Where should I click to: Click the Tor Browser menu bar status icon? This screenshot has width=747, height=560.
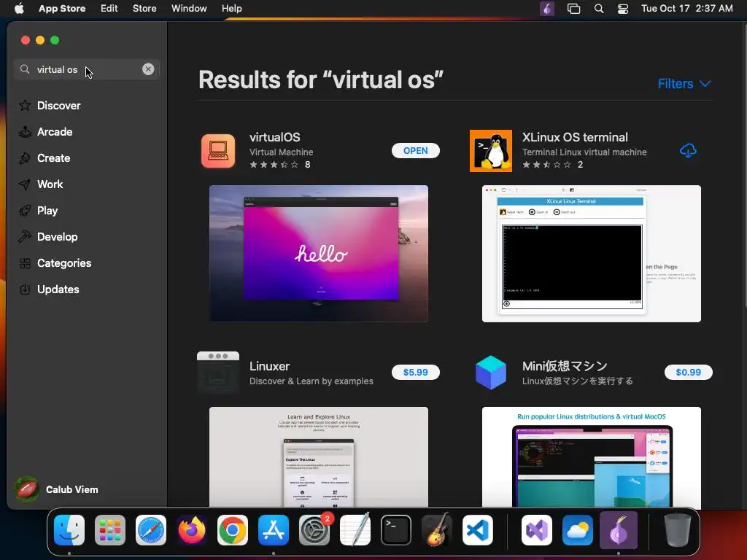[x=547, y=9]
